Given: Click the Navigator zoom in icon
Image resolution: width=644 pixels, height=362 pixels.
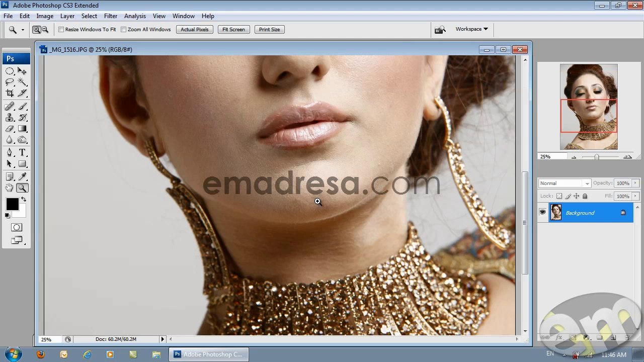Looking at the screenshot, I should [627, 157].
